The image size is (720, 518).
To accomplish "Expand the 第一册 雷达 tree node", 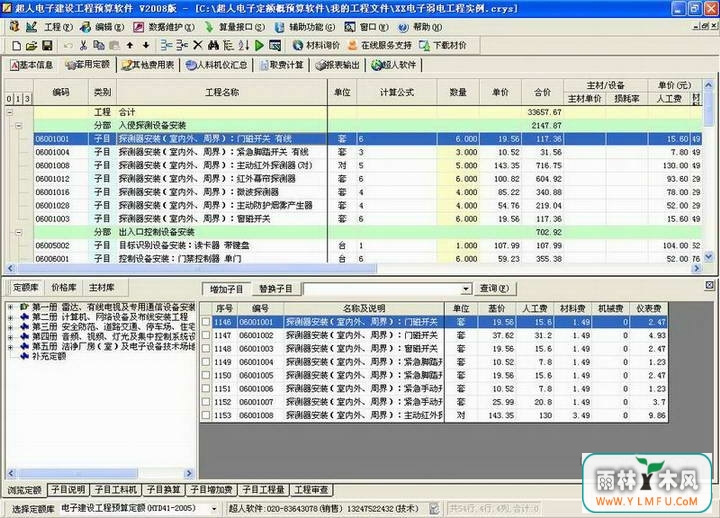I will tap(10, 307).
